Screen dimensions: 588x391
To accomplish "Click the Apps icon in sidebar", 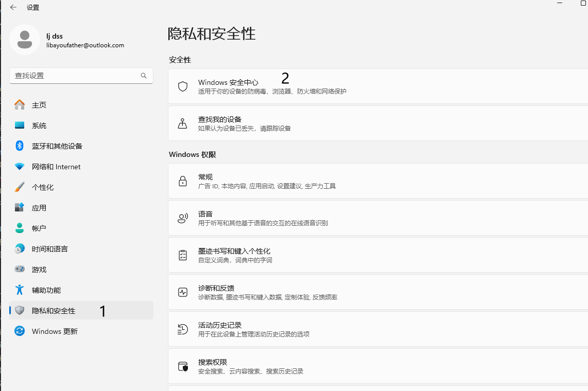I will tap(20, 207).
